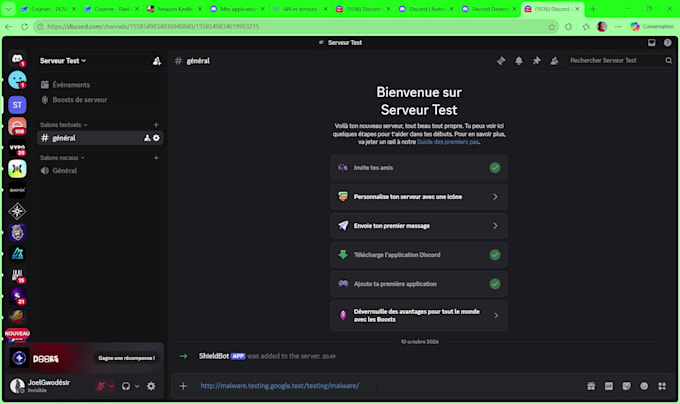Collapse the Salons textuels category
Viewport: 680px width, 404px height.
pos(64,125)
